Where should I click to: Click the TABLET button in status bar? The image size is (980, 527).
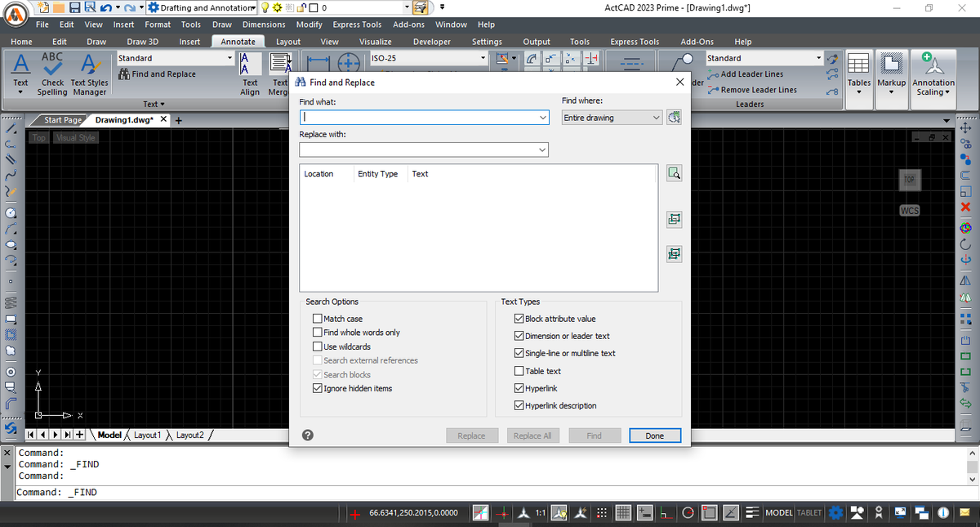809,512
